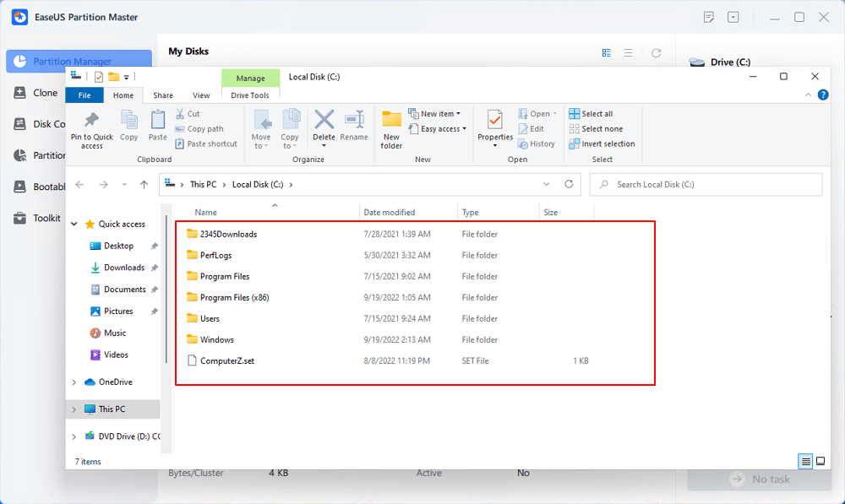845x504 pixels.
Task: Go up one level with up arrow
Action: coord(144,184)
